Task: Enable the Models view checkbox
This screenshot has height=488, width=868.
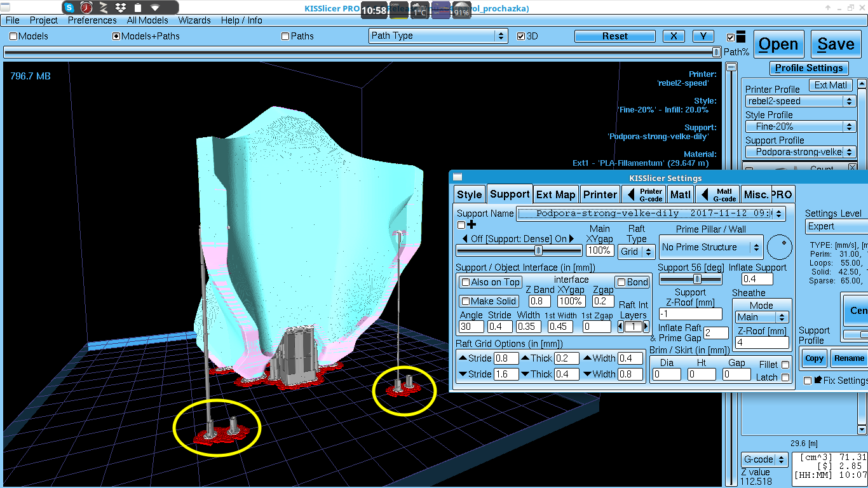Action: point(13,36)
